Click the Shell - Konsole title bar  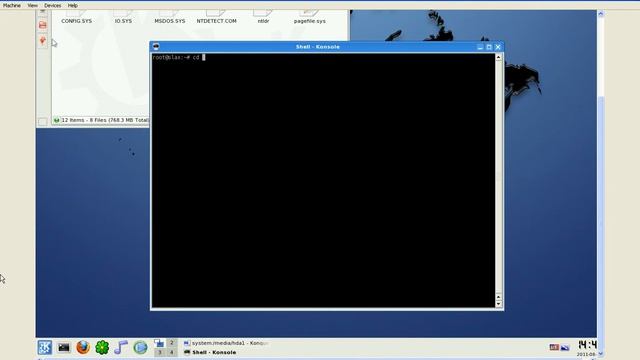tap(318, 47)
